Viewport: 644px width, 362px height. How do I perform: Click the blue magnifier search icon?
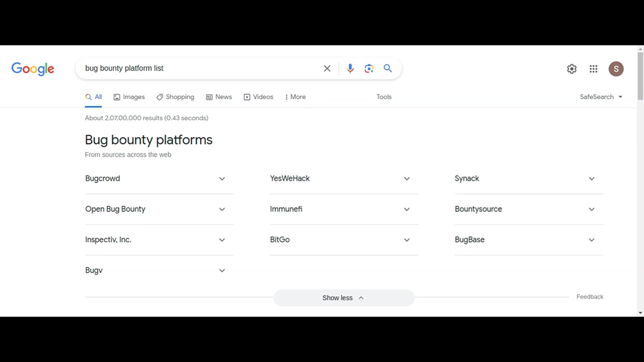point(388,68)
